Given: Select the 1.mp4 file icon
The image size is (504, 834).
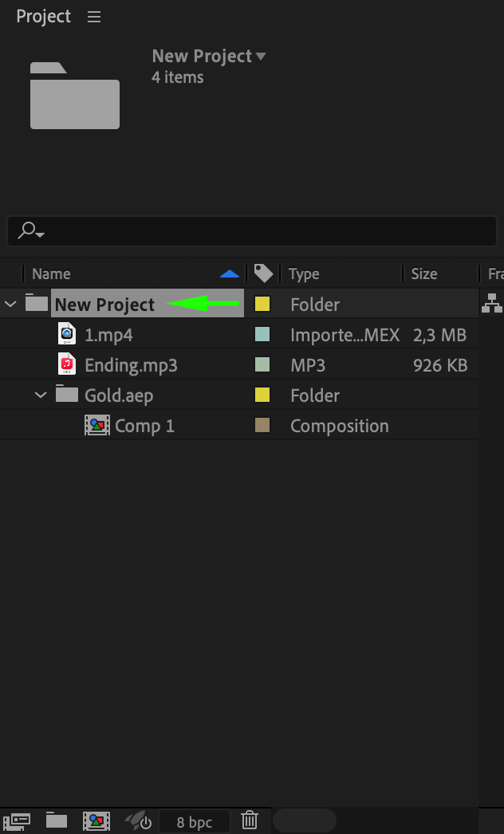Looking at the screenshot, I should tap(68, 334).
